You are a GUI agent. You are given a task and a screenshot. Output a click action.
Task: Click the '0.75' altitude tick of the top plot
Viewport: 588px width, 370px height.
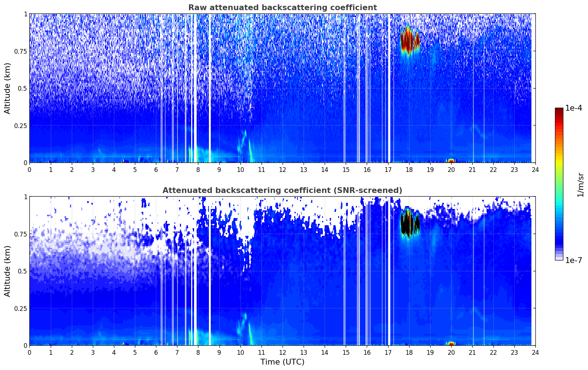(x=21, y=51)
